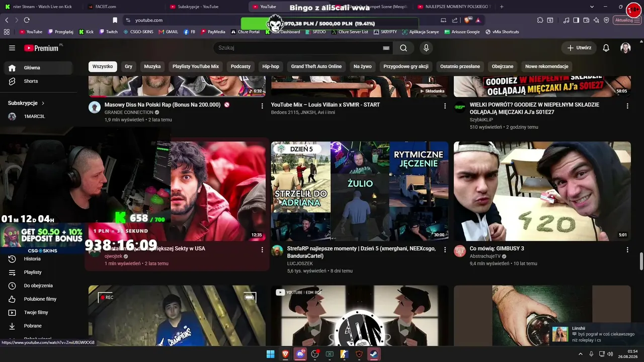Open the YouTube notifications bell
644x362 pixels.
pyautogui.click(x=606, y=48)
